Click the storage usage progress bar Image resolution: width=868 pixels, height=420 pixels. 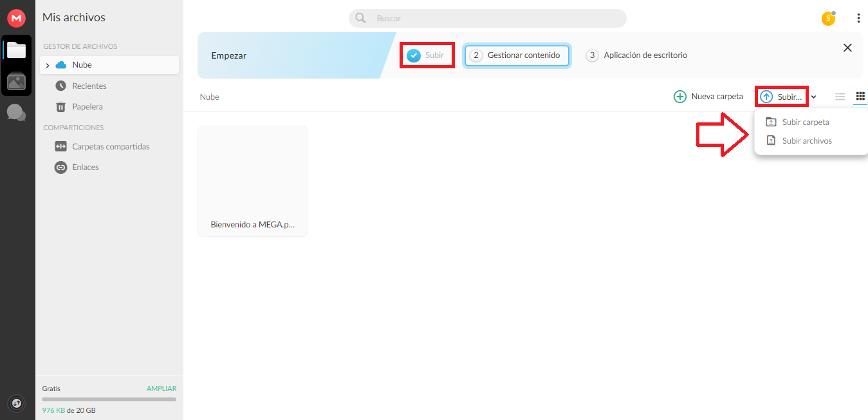(x=109, y=399)
